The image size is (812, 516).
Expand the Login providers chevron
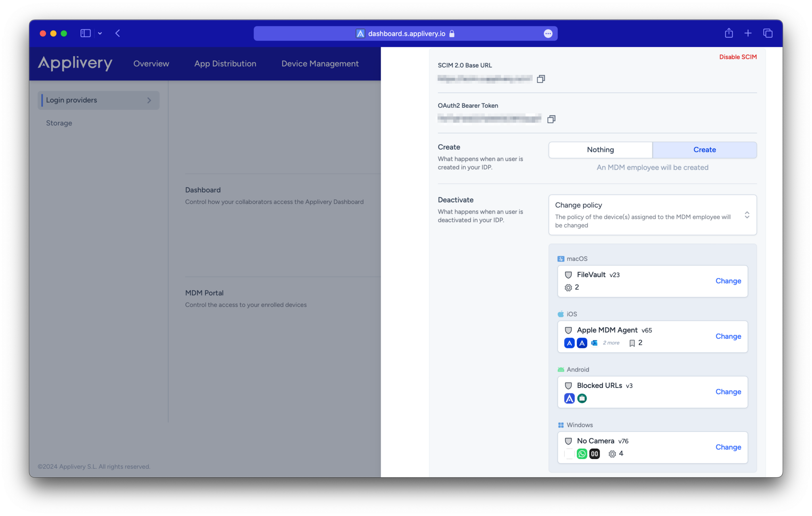click(x=149, y=100)
